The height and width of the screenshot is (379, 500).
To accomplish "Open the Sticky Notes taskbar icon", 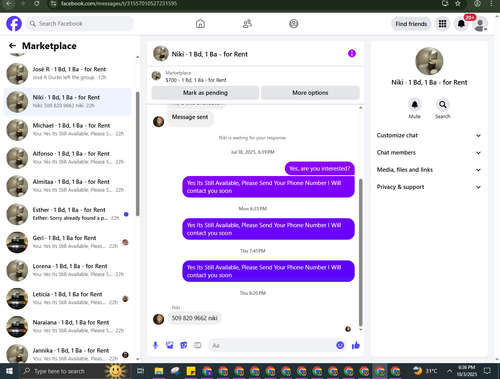I will pyautogui.click(x=191, y=371).
